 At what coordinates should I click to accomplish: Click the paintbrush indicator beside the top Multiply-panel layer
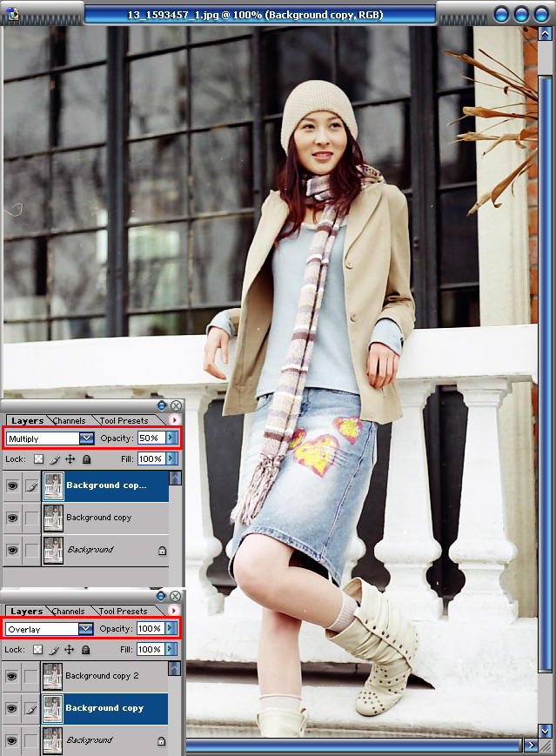[x=32, y=486]
